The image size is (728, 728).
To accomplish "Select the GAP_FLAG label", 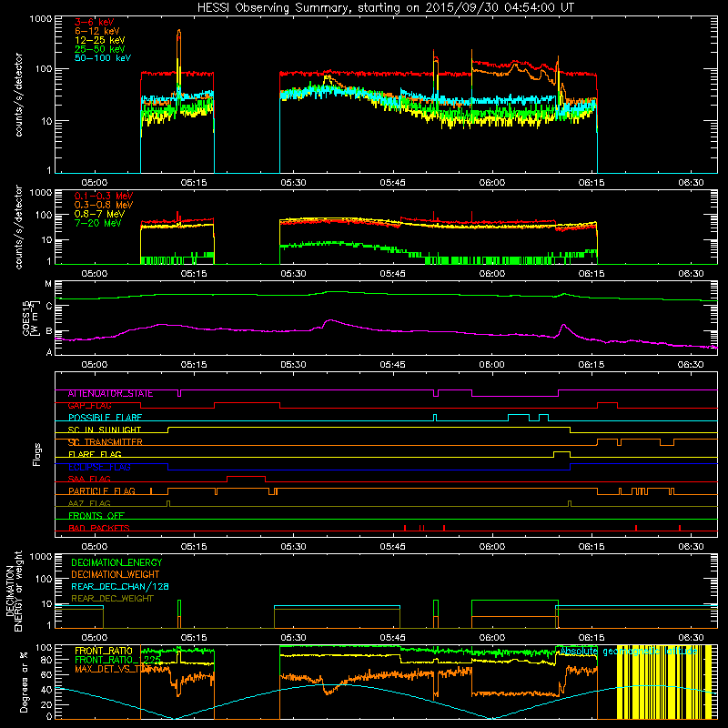I will [89, 406].
